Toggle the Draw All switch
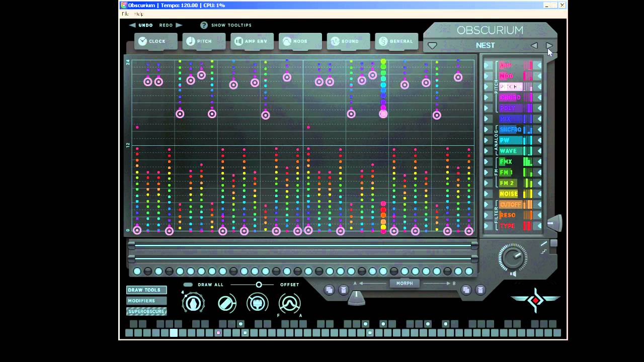The width and height of the screenshot is (644, 362). pos(188,285)
